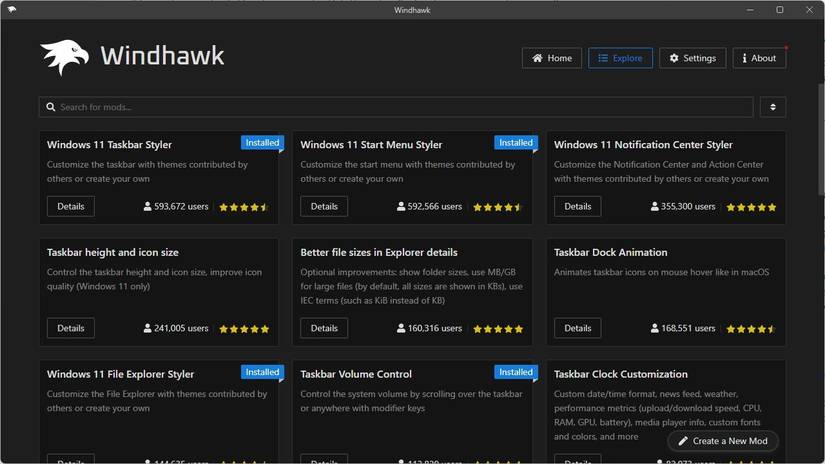Click star rating of Start Menu Styler
Screen dimensions: 825x464
pyautogui.click(x=498, y=207)
